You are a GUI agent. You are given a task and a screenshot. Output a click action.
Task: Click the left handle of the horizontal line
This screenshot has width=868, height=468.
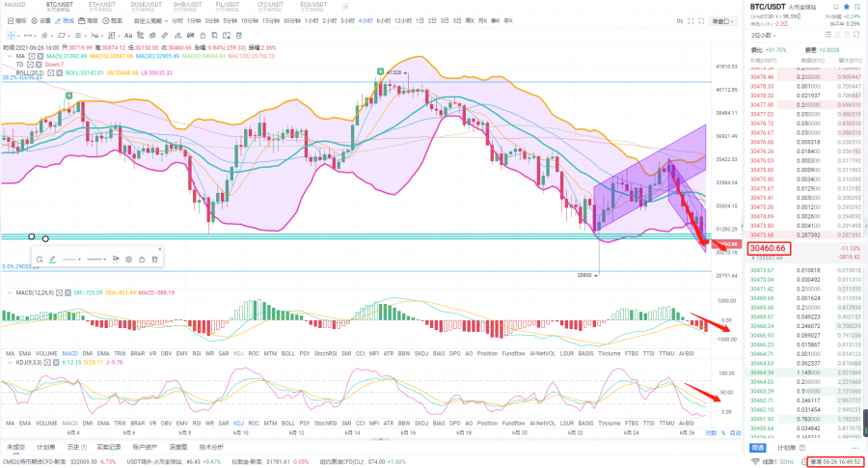coord(32,236)
